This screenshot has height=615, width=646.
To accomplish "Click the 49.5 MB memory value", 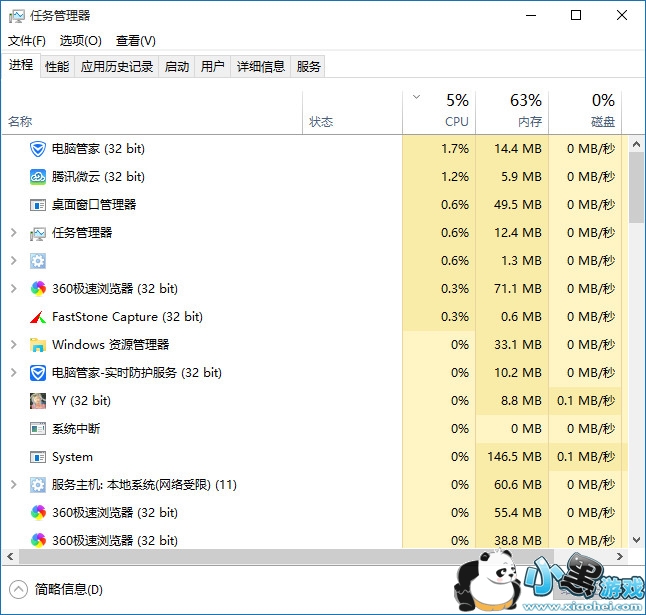I will pyautogui.click(x=518, y=205).
